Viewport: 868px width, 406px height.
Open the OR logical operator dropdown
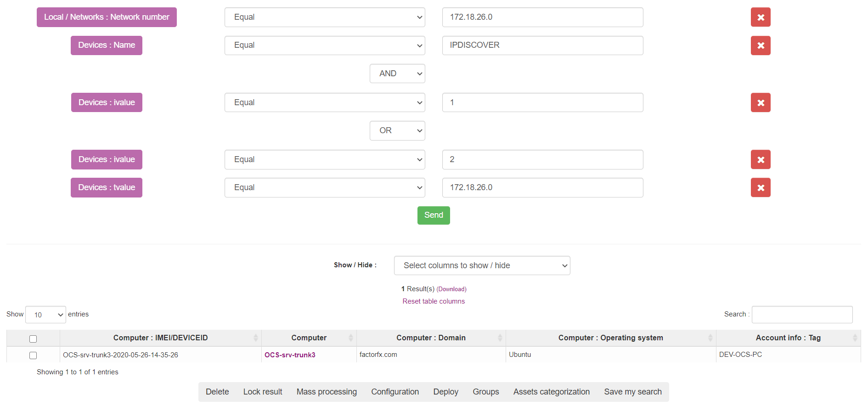(397, 130)
